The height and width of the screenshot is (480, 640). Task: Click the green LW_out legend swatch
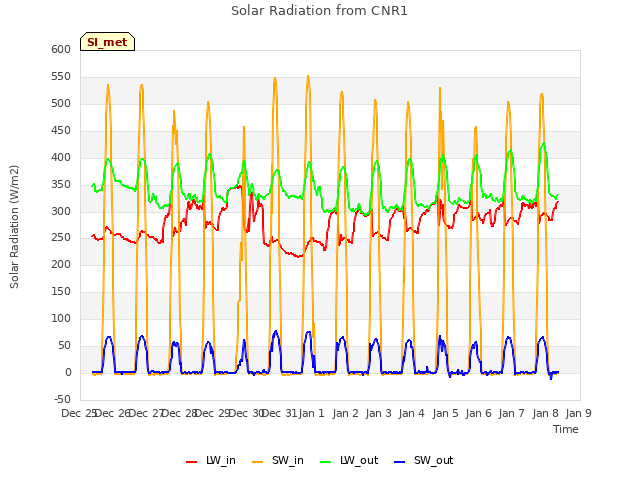pyautogui.click(x=326, y=462)
